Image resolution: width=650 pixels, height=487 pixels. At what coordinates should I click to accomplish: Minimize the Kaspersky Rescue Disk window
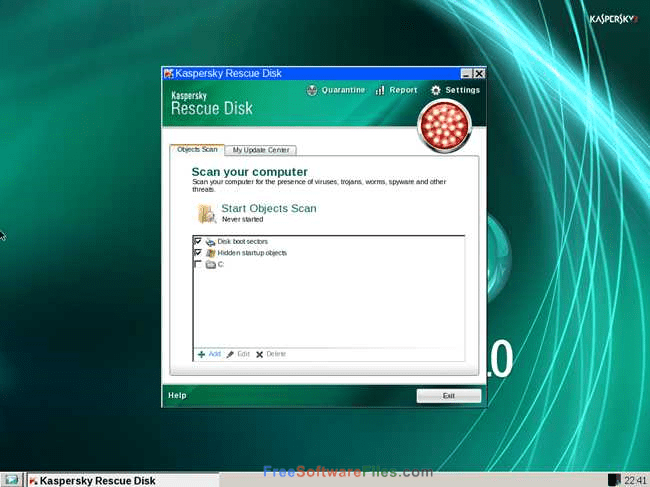click(x=467, y=74)
